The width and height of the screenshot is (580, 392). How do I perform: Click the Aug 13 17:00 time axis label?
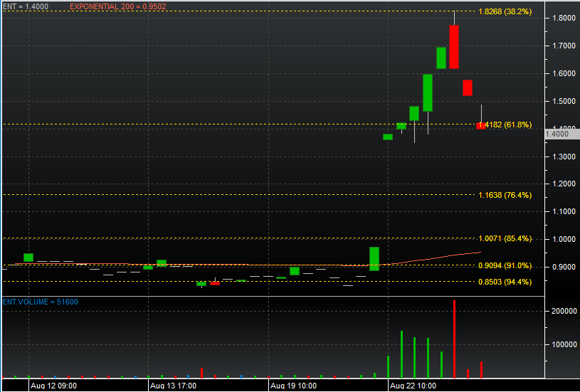[173, 386]
